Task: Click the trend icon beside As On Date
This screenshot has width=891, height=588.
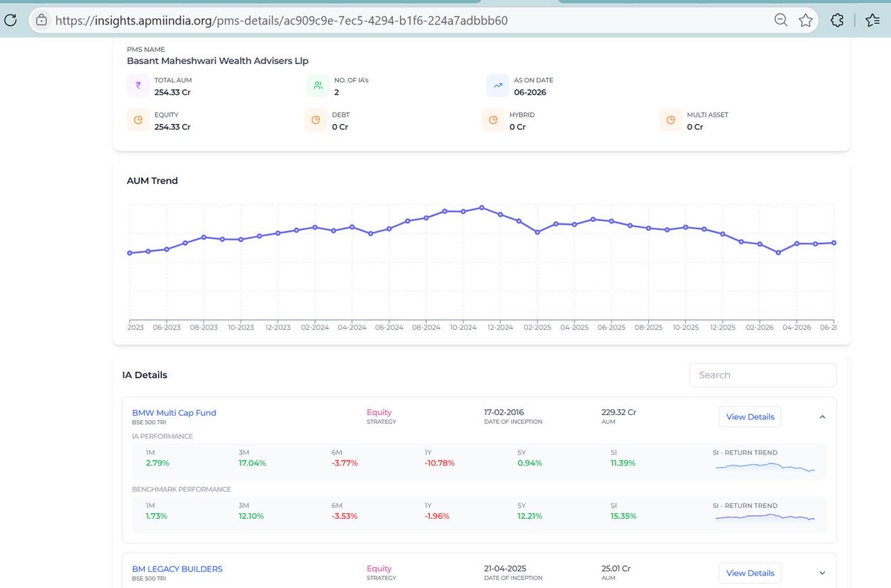Action: pyautogui.click(x=497, y=85)
